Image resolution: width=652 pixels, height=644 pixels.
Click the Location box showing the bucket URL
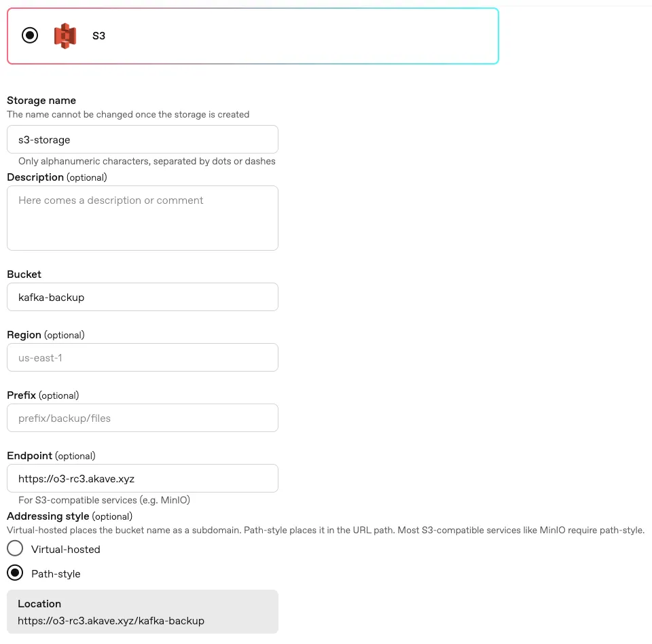[x=142, y=611]
